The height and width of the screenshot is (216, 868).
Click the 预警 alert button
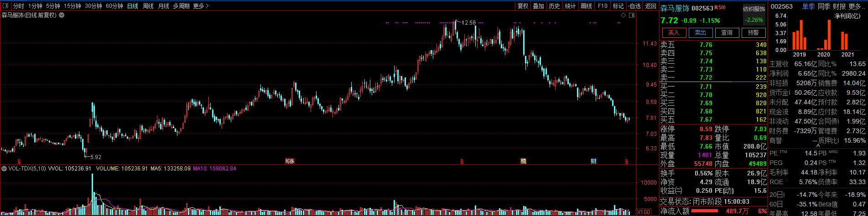[753, 32]
